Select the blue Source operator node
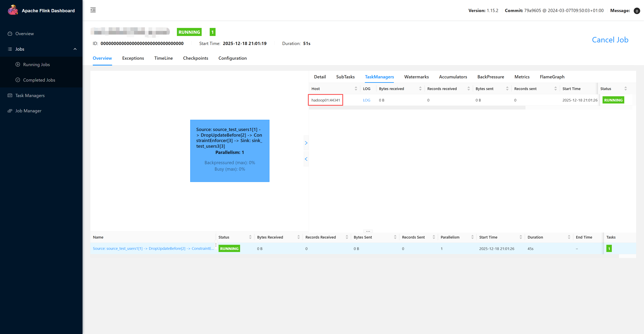The height and width of the screenshot is (334, 644). (229, 151)
